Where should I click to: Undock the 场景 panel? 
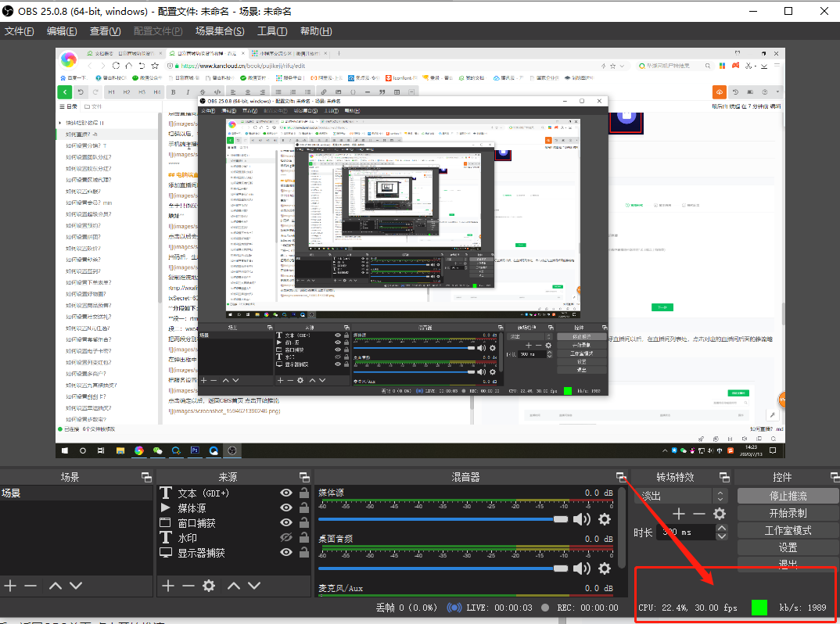tap(146, 477)
